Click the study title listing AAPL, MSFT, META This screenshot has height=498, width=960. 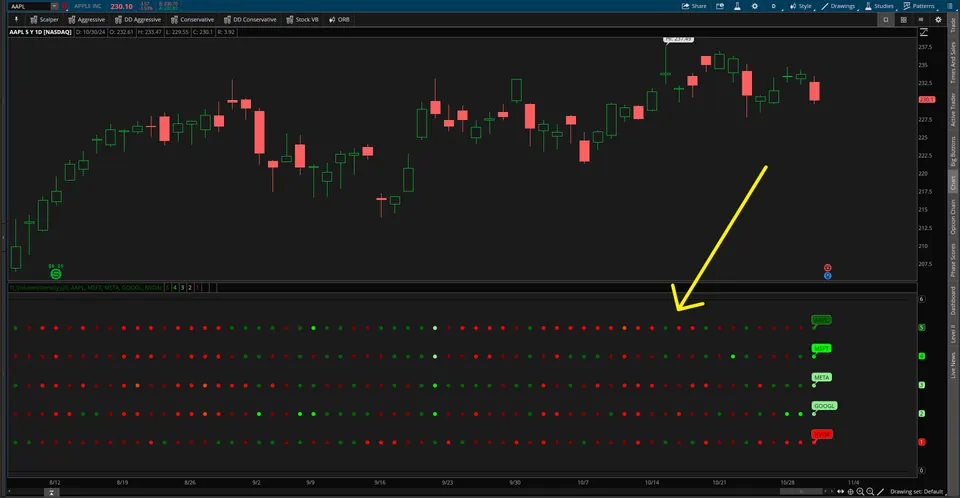coord(86,287)
